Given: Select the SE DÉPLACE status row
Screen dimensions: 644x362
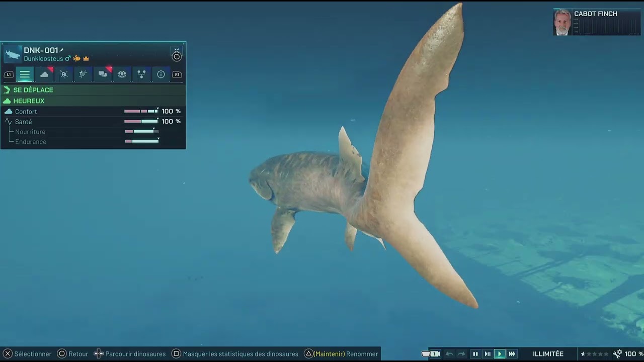Looking at the screenshot, I should coord(93,89).
